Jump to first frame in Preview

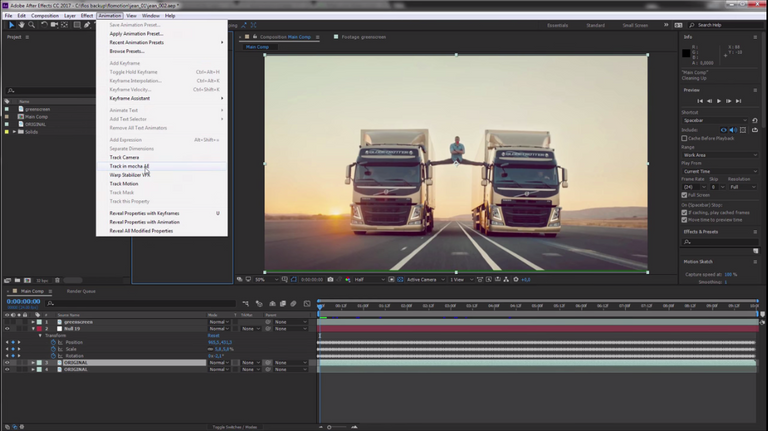coord(700,101)
